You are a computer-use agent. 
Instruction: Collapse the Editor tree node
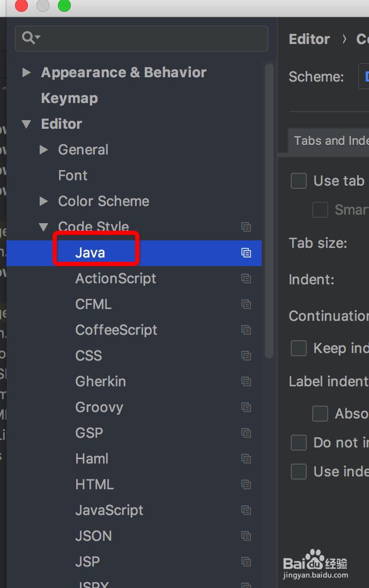click(x=26, y=124)
